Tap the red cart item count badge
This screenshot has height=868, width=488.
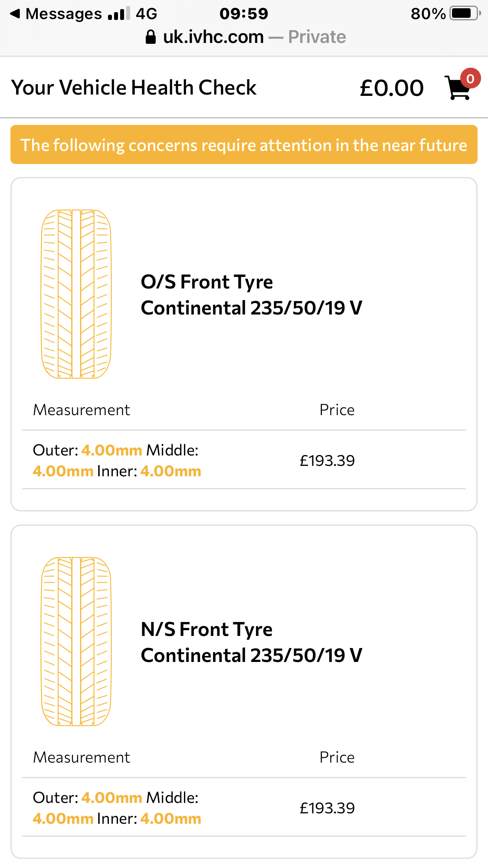click(470, 79)
